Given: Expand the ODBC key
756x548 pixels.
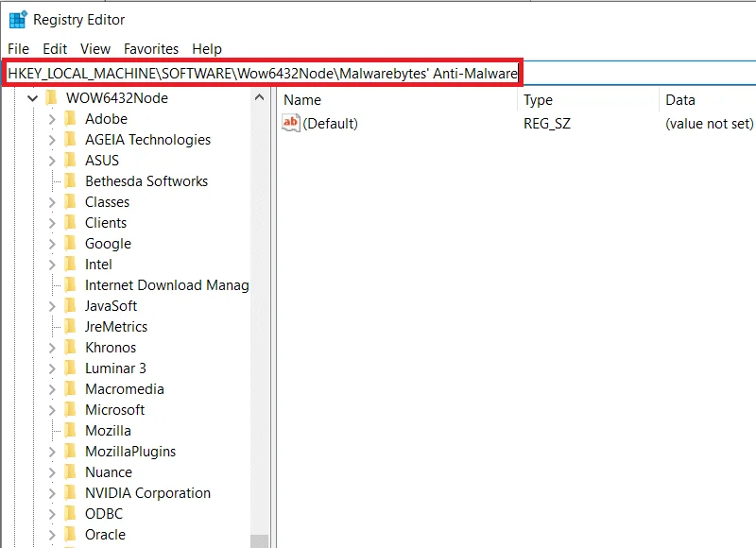Looking at the screenshot, I should click(52, 514).
